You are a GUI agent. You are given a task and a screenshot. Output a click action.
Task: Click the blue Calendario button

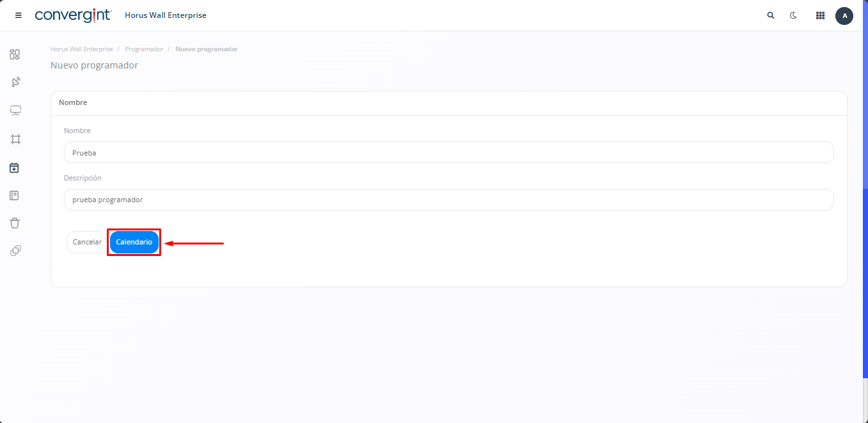pos(134,243)
